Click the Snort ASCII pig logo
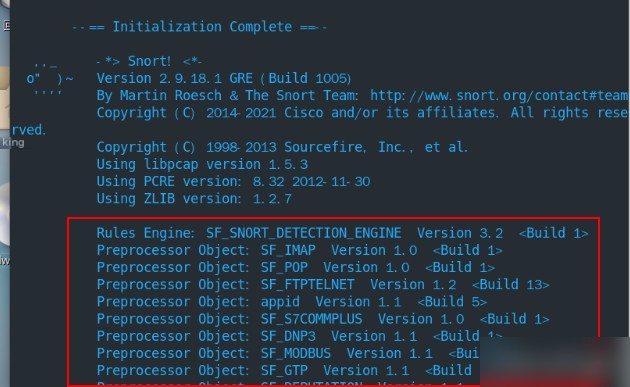Viewport: 630px width, 387px height. (x=49, y=78)
